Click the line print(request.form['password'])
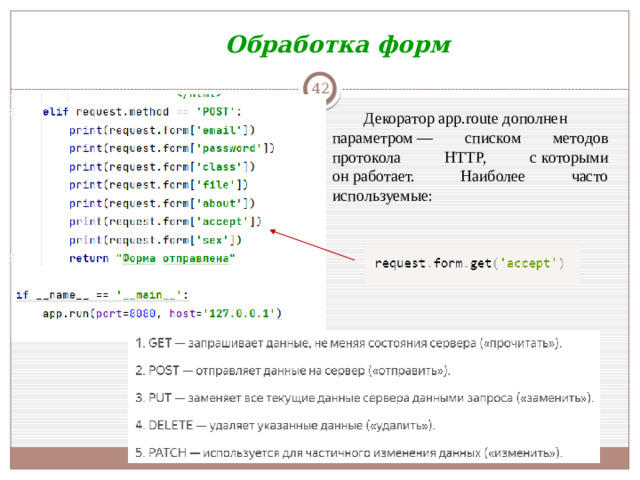This screenshot has width=640, height=480. pyautogui.click(x=172, y=148)
